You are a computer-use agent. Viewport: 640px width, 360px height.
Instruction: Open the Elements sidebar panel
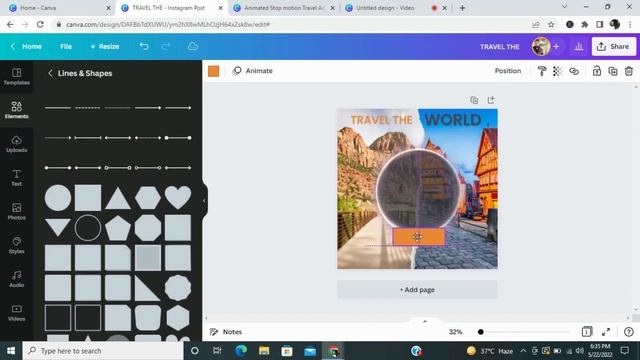point(16,110)
